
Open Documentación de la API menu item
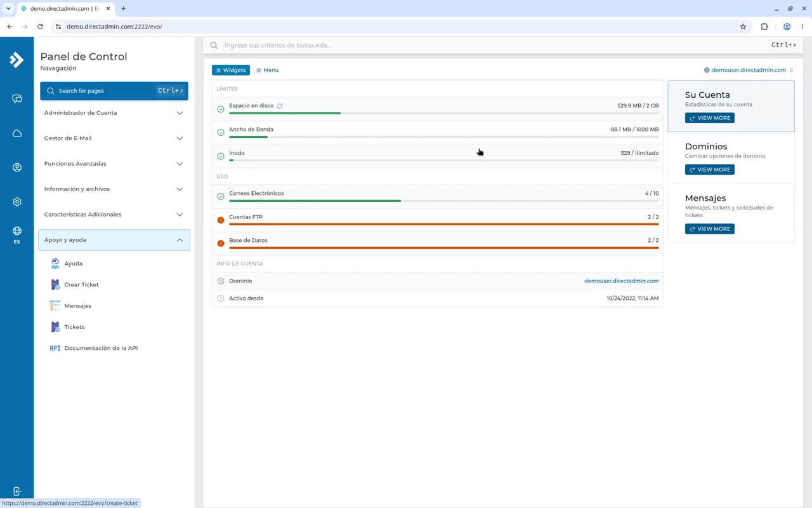pos(101,348)
